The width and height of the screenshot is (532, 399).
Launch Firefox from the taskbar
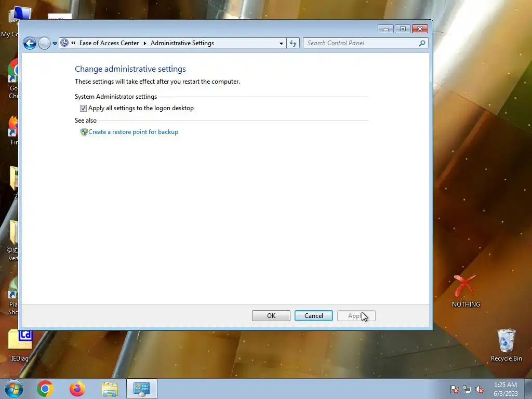click(x=77, y=389)
